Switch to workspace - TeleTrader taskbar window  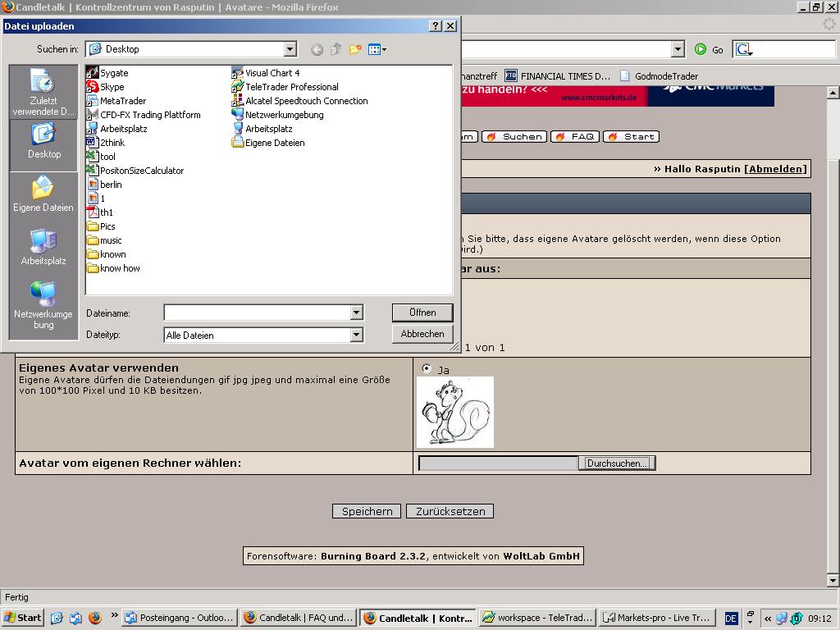pyautogui.click(x=537, y=618)
